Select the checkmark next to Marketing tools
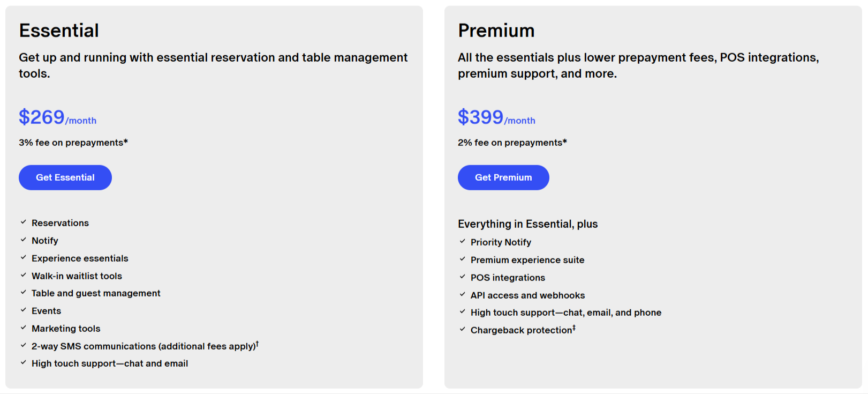The height and width of the screenshot is (394, 868). point(24,328)
